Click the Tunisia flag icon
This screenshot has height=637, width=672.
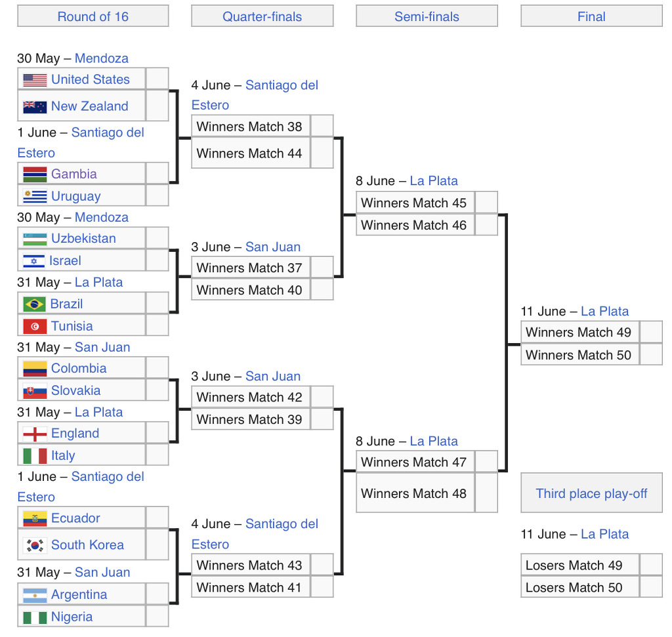35,327
